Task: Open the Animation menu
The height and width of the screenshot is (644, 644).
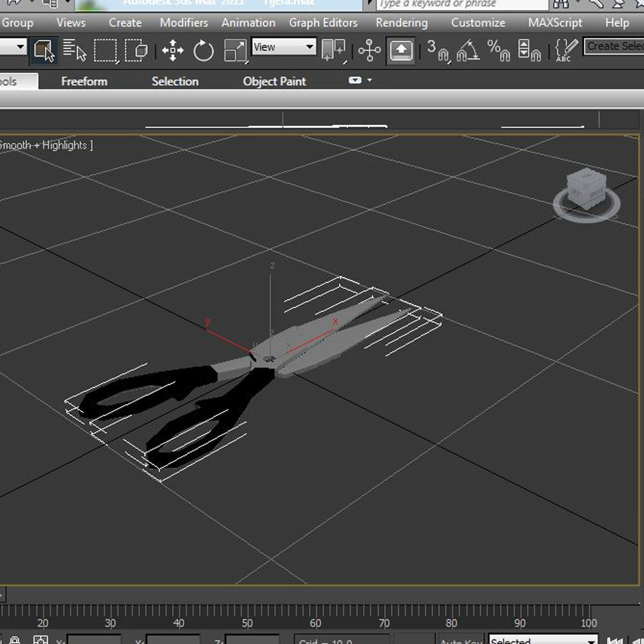Action: click(x=248, y=23)
